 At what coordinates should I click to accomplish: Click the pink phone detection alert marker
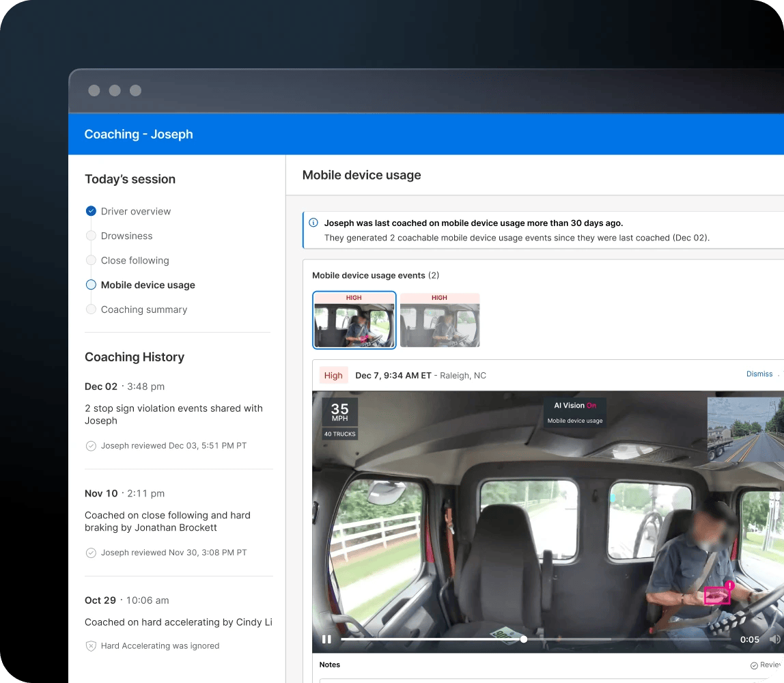[x=729, y=585]
